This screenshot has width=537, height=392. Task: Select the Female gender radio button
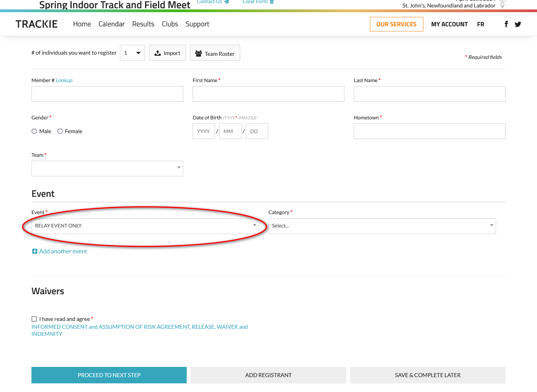tap(60, 131)
